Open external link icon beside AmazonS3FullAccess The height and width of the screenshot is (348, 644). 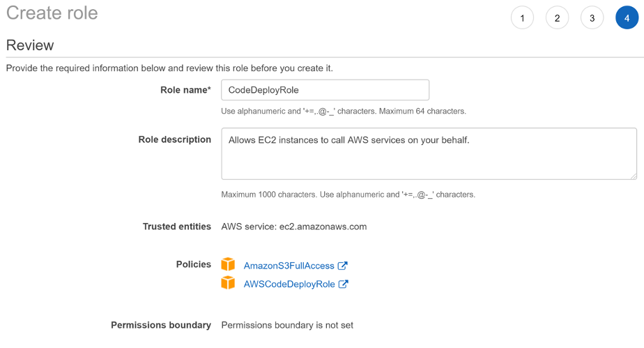point(342,266)
